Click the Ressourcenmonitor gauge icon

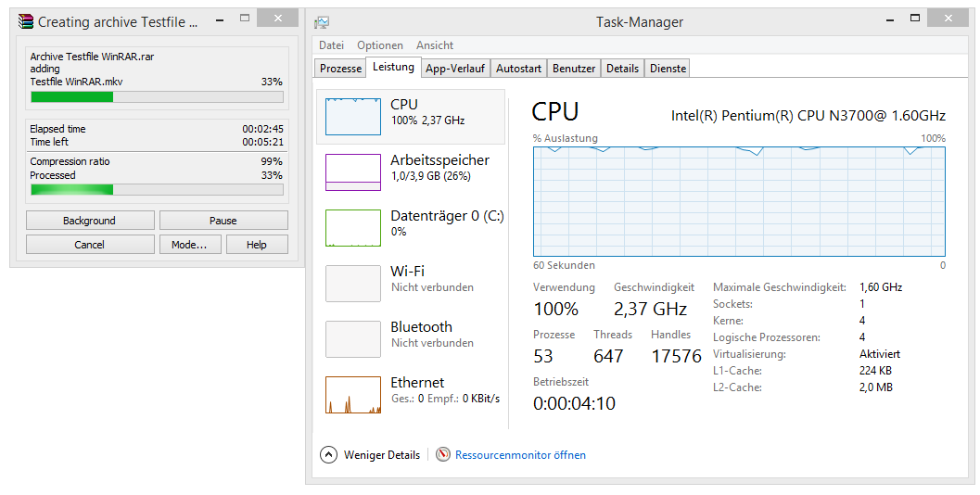point(443,454)
